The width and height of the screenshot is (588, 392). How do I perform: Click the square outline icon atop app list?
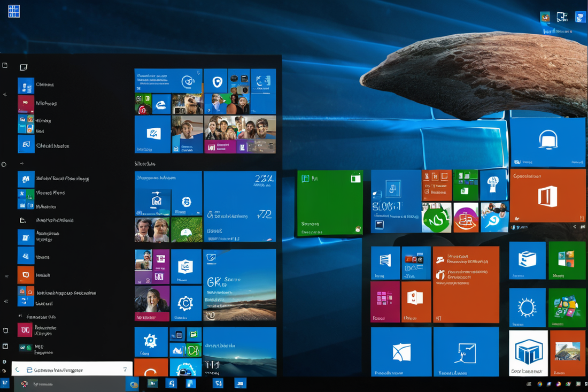pos(24,67)
